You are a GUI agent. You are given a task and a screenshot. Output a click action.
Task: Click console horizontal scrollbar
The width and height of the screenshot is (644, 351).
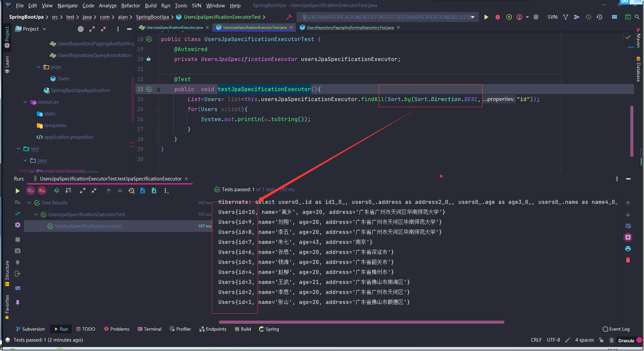click(361, 322)
